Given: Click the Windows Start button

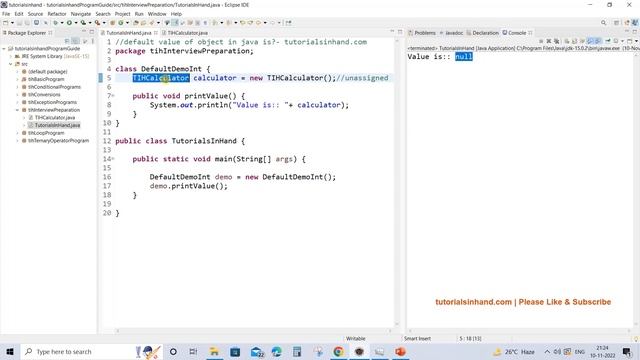Looking at the screenshot, I should [x=10, y=351].
